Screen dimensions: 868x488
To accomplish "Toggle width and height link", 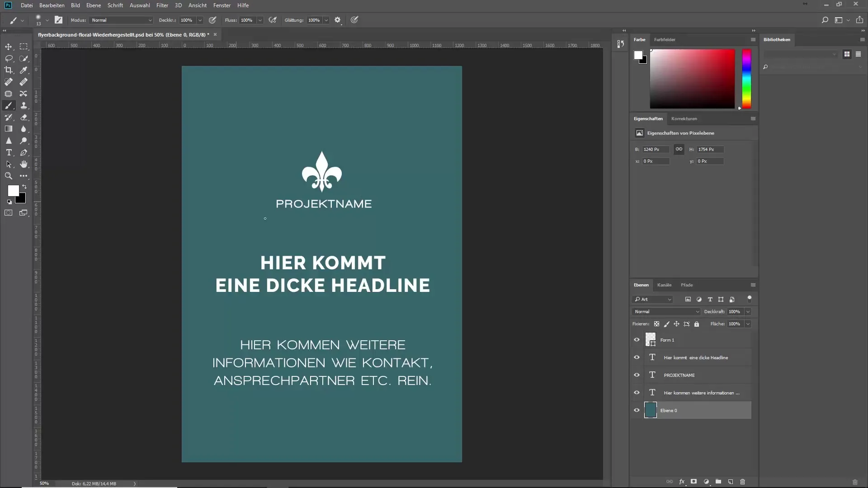I will pos(679,149).
